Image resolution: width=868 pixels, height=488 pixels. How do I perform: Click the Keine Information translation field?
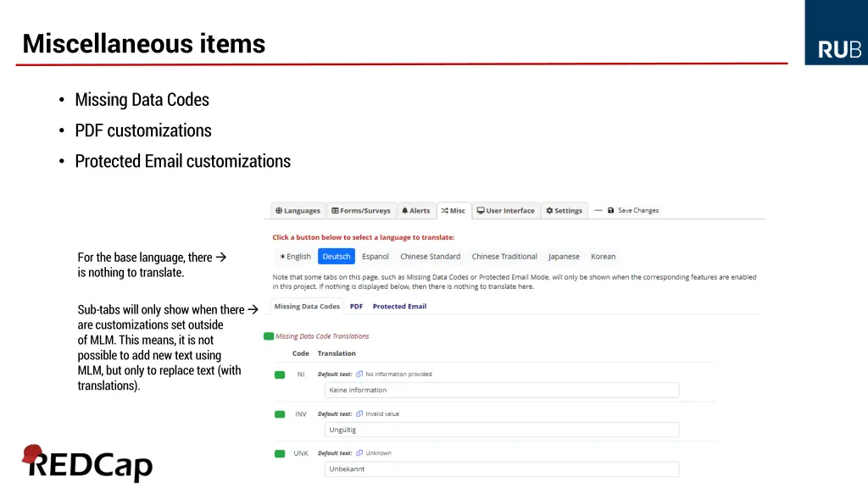pyautogui.click(x=502, y=391)
